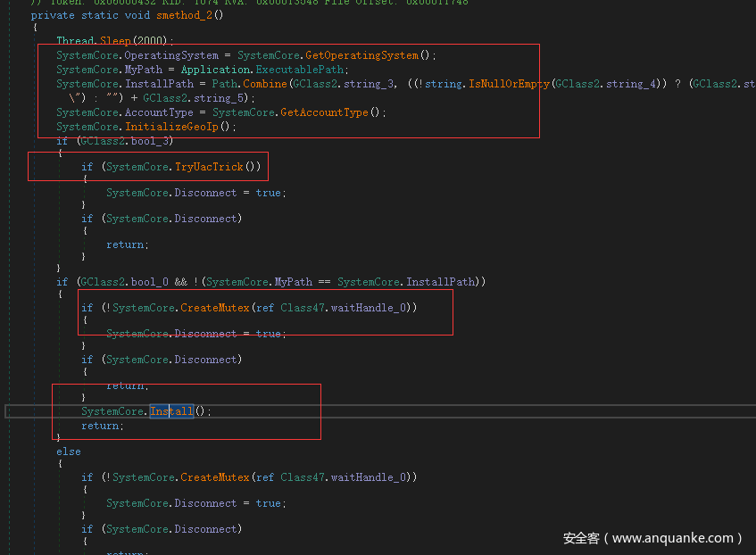The image size is (756, 555).
Task: Jump to the InitializeGeoIp method
Action: pyautogui.click(x=175, y=127)
